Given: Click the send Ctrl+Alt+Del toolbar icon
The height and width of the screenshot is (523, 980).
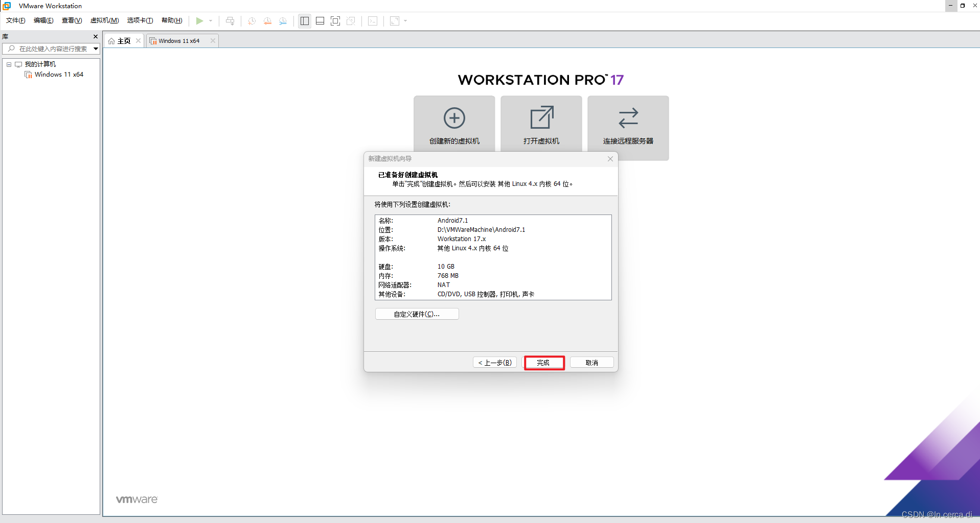Looking at the screenshot, I should click(230, 21).
